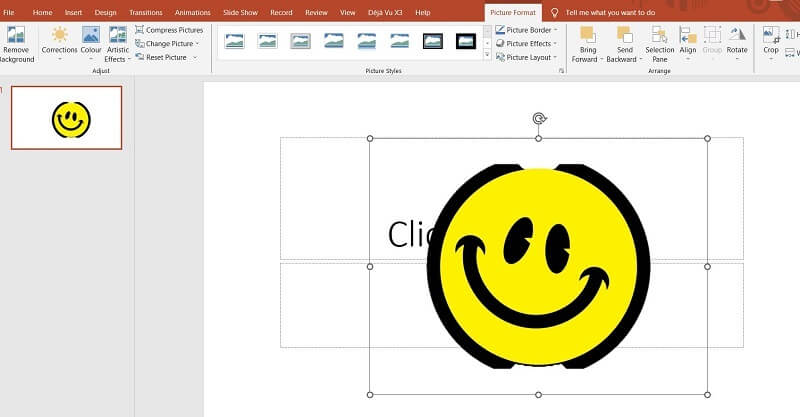Apply fifth picture style with reflection
Screen dimensions: 800x417
coord(367,41)
